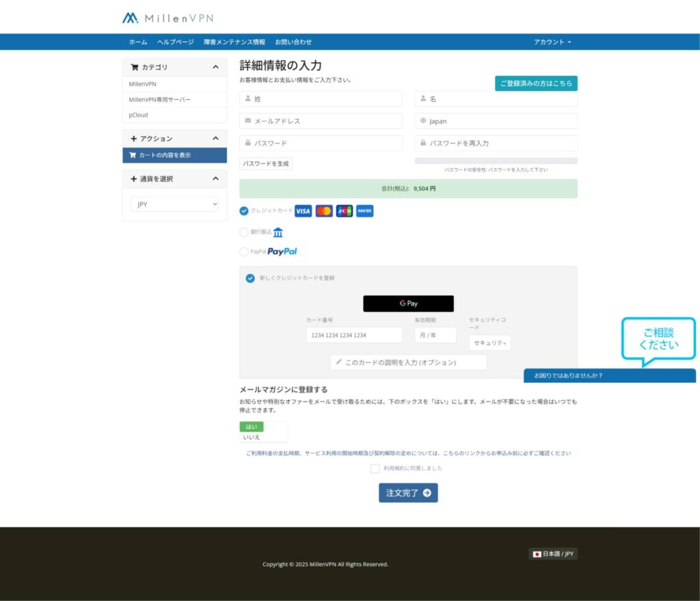Focus the メールアドレス field
Viewport: 700px width, 601px height.
coord(321,121)
